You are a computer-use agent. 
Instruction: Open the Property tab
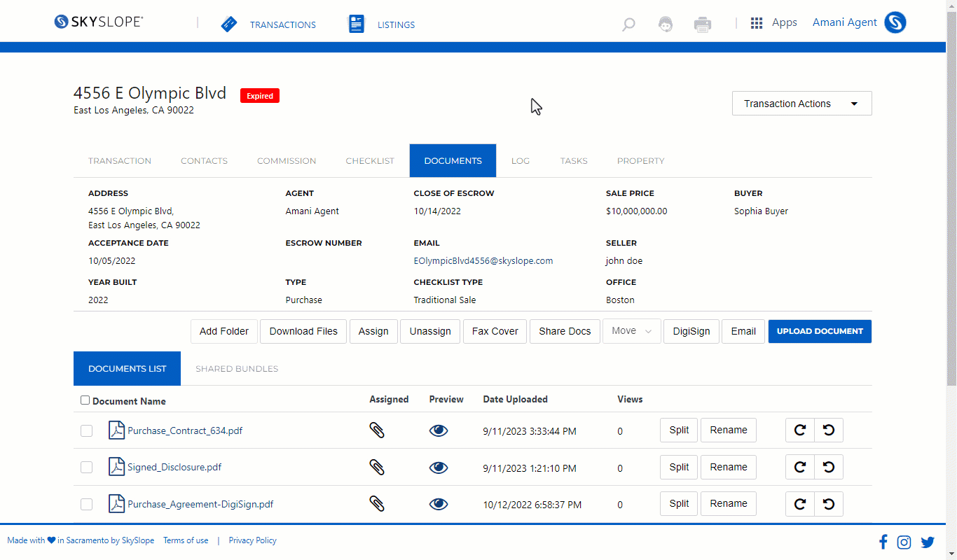click(x=640, y=161)
